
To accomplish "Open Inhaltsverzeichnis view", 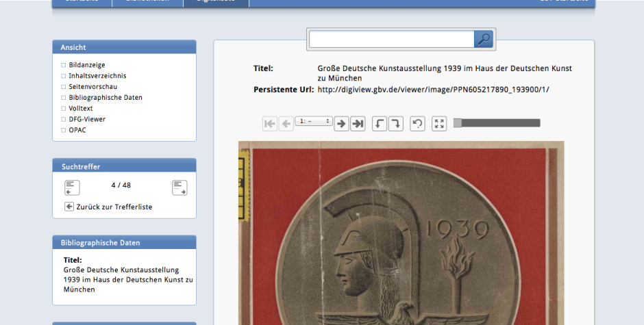I will (x=97, y=75).
